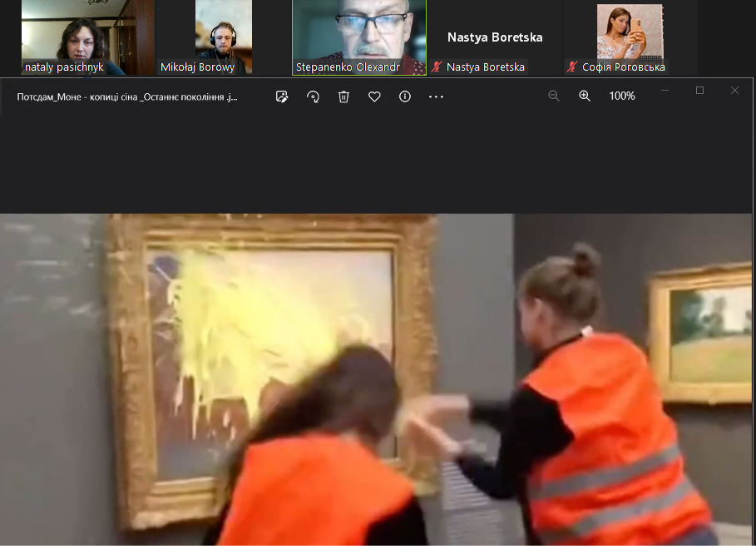Zoom in with the magnifier plus icon
Screen dimensions: 756x554
(x=585, y=96)
